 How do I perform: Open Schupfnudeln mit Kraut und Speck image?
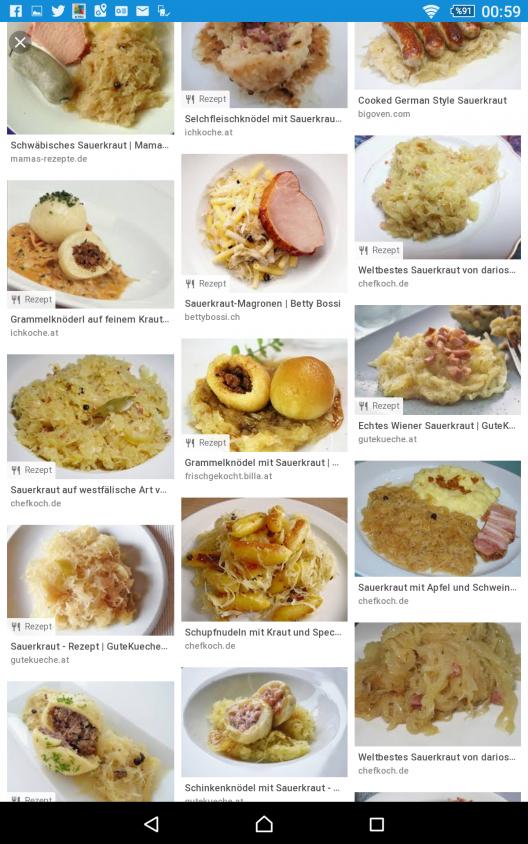pos(264,559)
